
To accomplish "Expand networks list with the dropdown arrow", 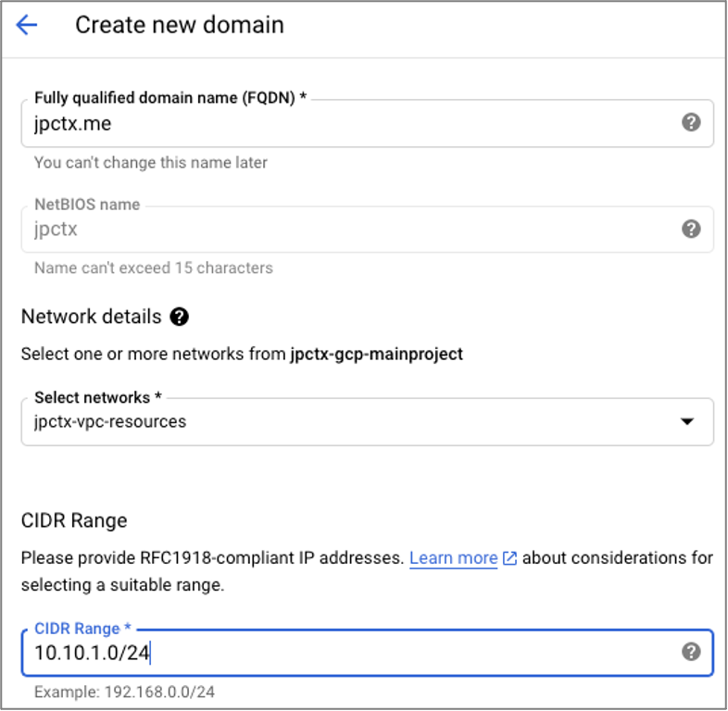I will [687, 421].
